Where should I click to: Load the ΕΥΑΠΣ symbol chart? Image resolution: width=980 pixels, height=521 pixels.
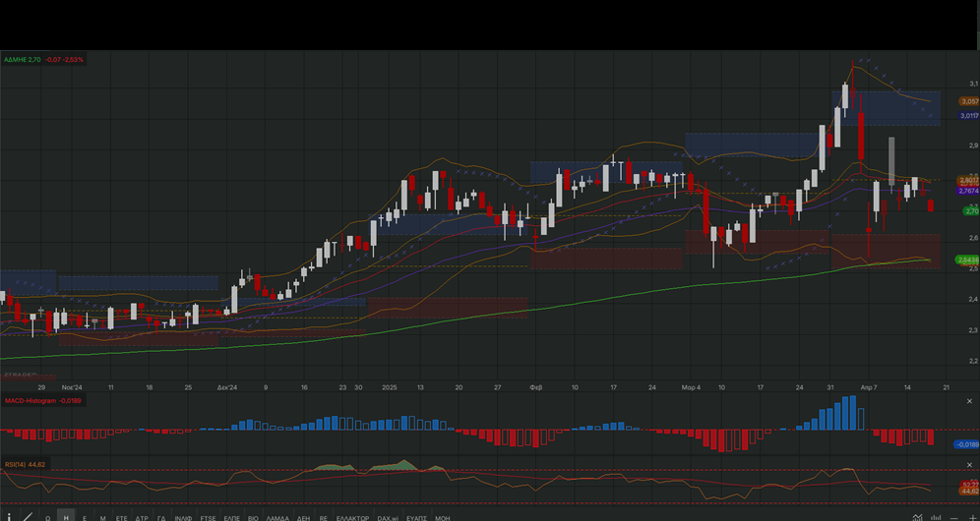[x=416, y=518]
